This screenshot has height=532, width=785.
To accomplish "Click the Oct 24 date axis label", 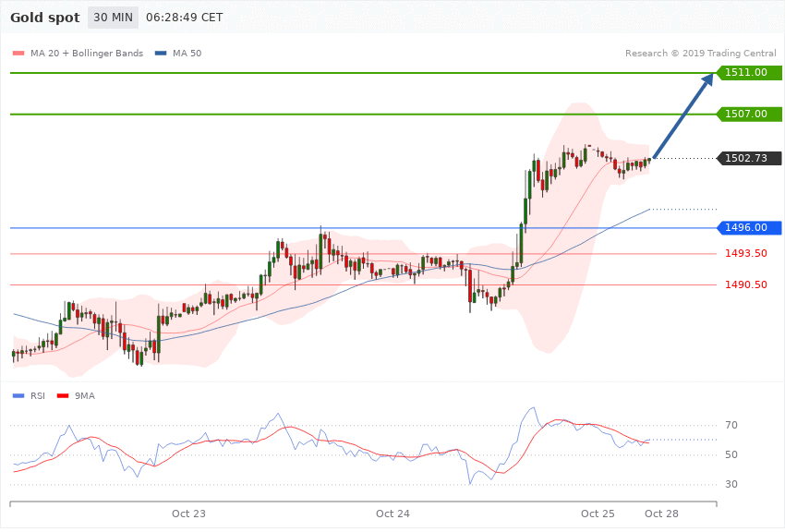I will tap(393, 514).
